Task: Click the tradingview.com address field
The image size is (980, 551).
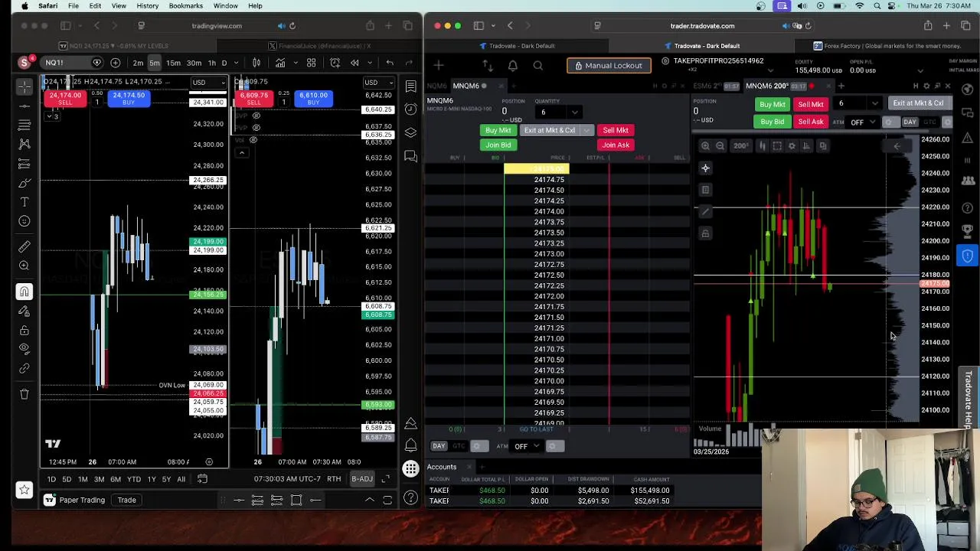Action: point(217,26)
